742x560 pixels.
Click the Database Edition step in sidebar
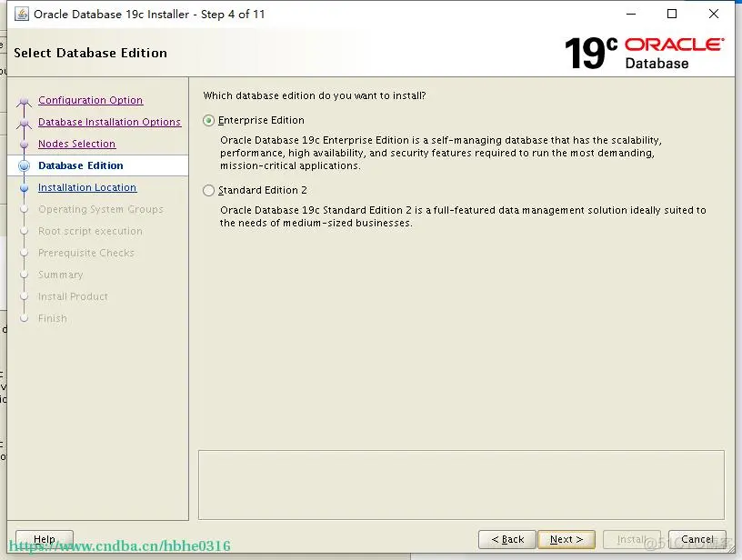click(80, 165)
